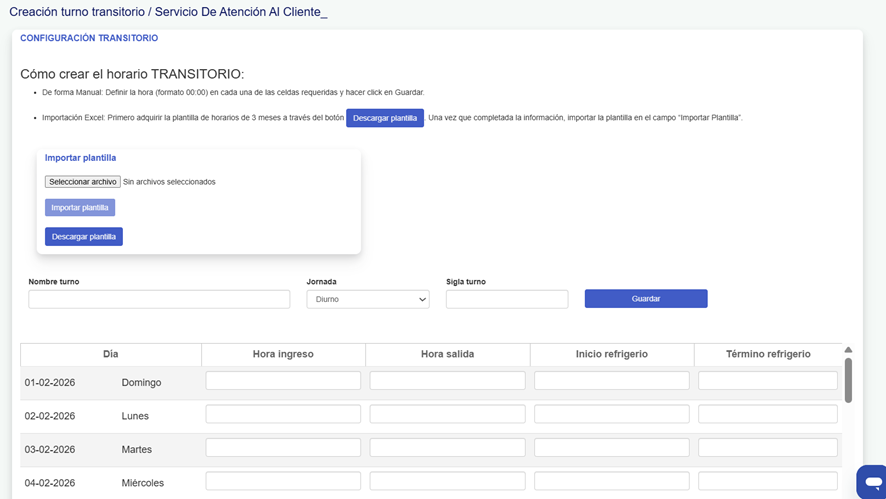Click the Importar plantilla button
This screenshot has width=886, height=499.
click(x=80, y=208)
